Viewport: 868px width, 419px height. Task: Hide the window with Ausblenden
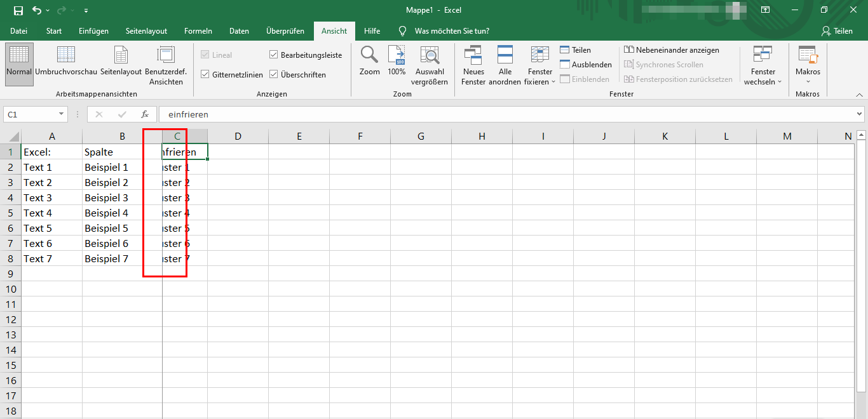coord(586,65)
